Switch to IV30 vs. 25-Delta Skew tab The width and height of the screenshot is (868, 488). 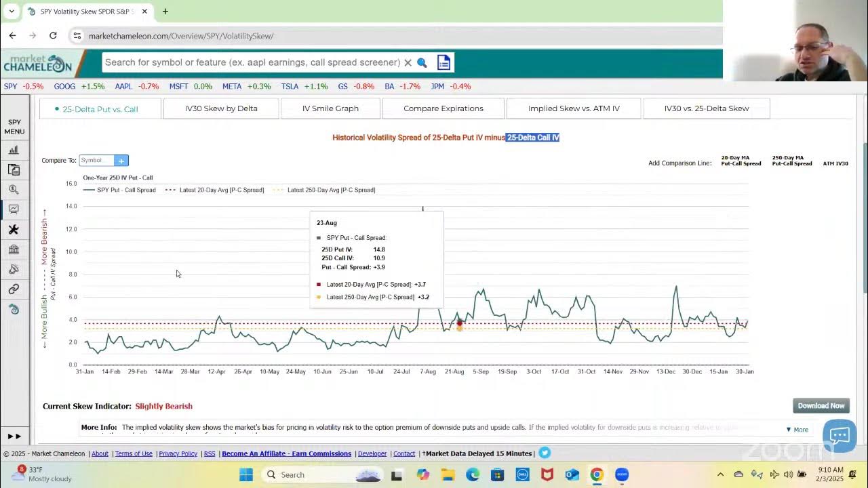707,108
